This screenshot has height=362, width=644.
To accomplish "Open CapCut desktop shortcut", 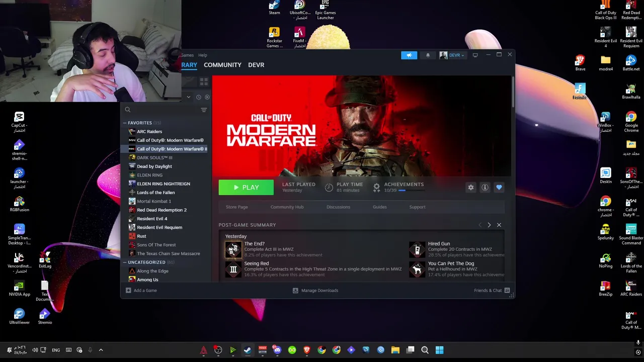I will pyautogui.click(x=19, y=122).
